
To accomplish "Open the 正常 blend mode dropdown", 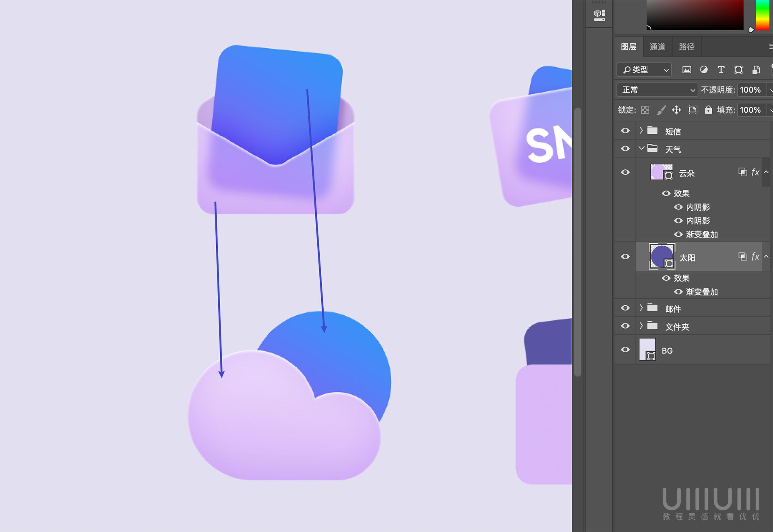I will pyautogui.click(x=657, y=90).
